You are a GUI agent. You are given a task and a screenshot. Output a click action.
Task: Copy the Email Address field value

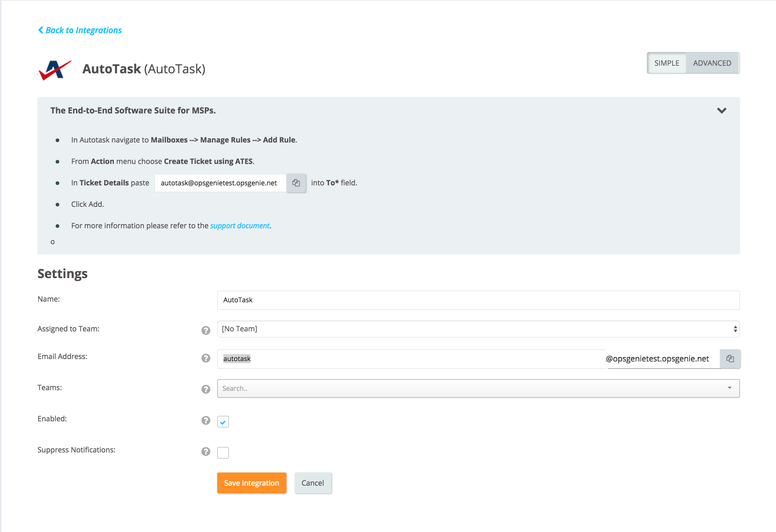730,359
